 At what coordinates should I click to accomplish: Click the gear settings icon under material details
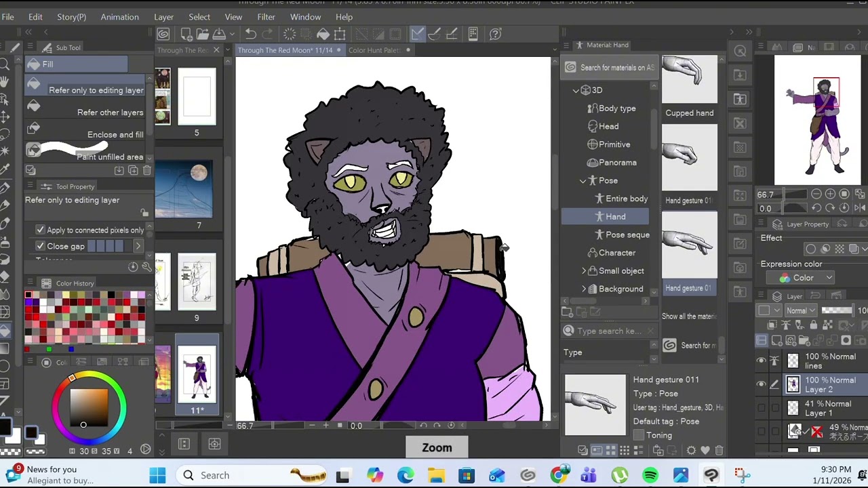(x=691, y=450)
